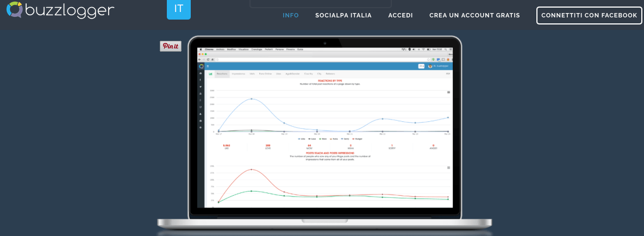
Task: Open the Referrers tab in laptop dashboard
Action: point(330,73)
